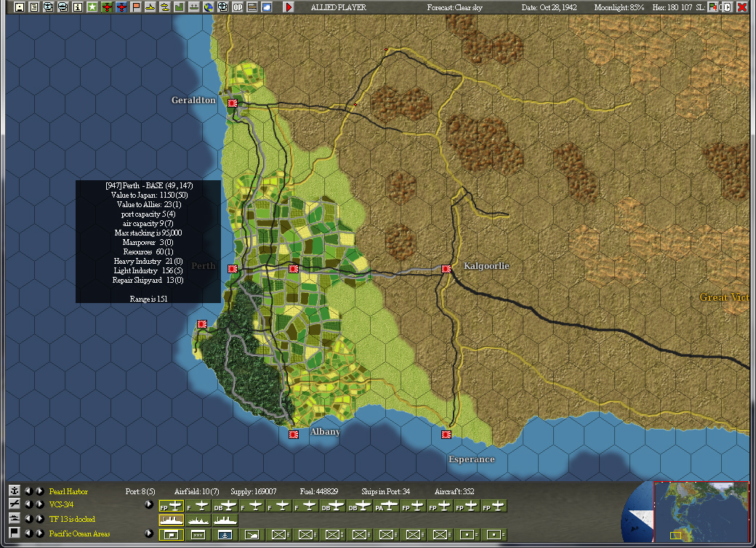
Task: Click the Japanese base marker at Perth
Action: [233, 268]
